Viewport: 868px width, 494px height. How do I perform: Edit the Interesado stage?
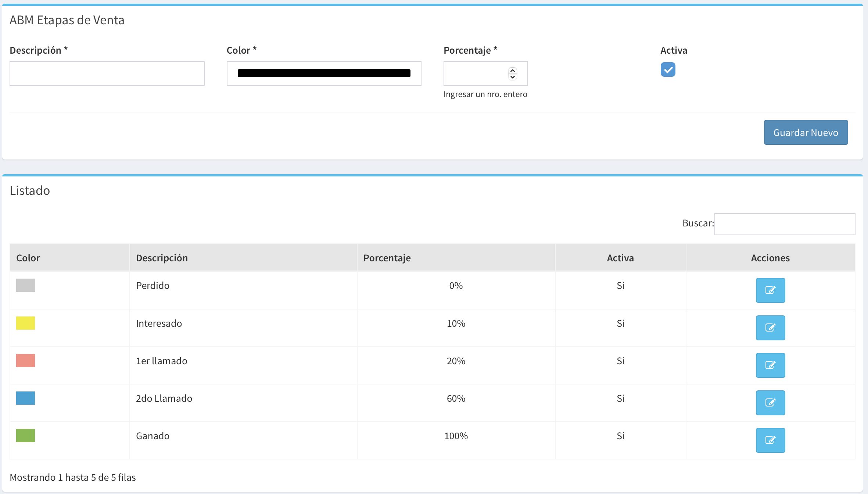coord(770,328)
